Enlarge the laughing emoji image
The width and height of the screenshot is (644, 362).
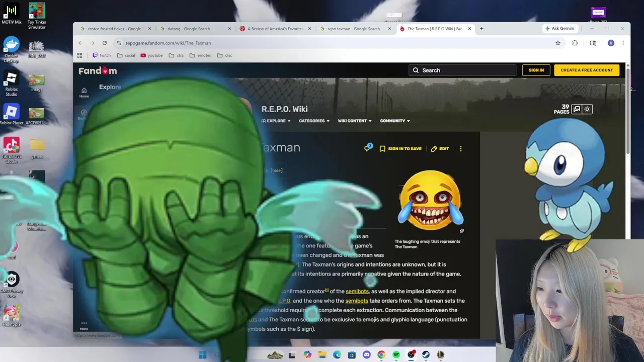(x=461, y=231)
